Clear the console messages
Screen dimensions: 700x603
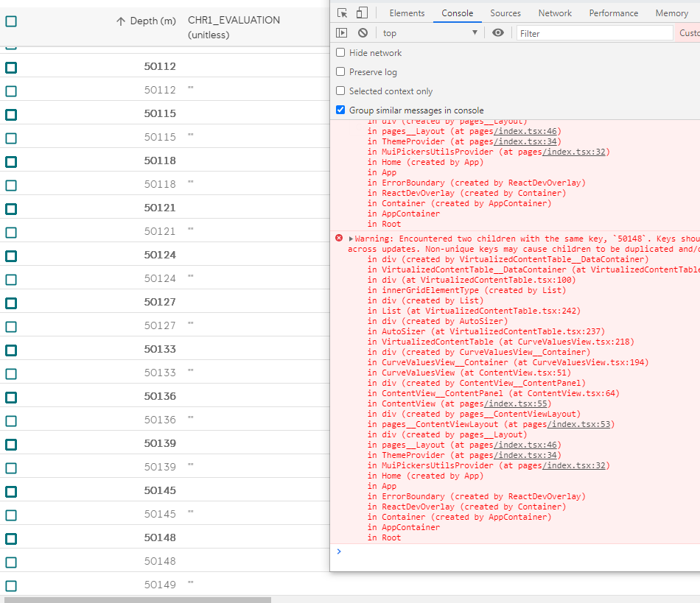[362, 32]
